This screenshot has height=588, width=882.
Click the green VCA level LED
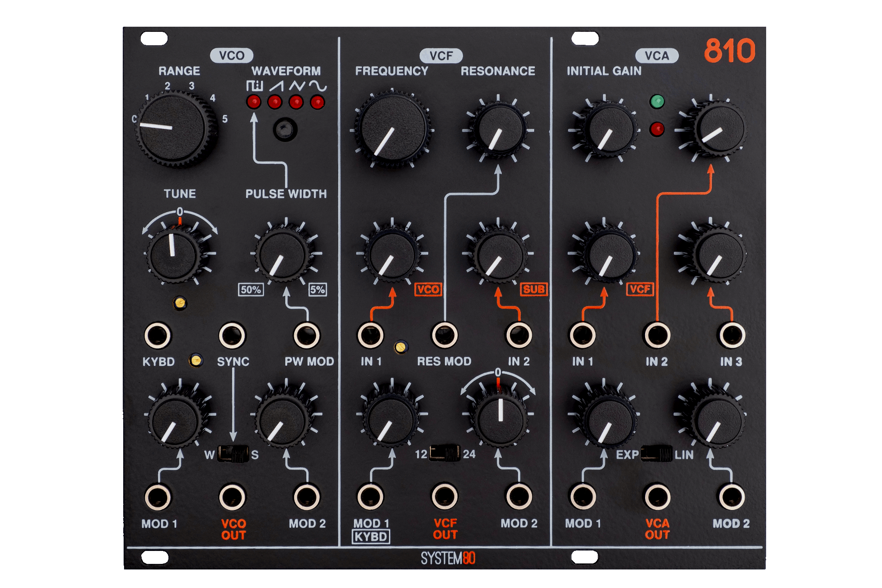point(657,102)
